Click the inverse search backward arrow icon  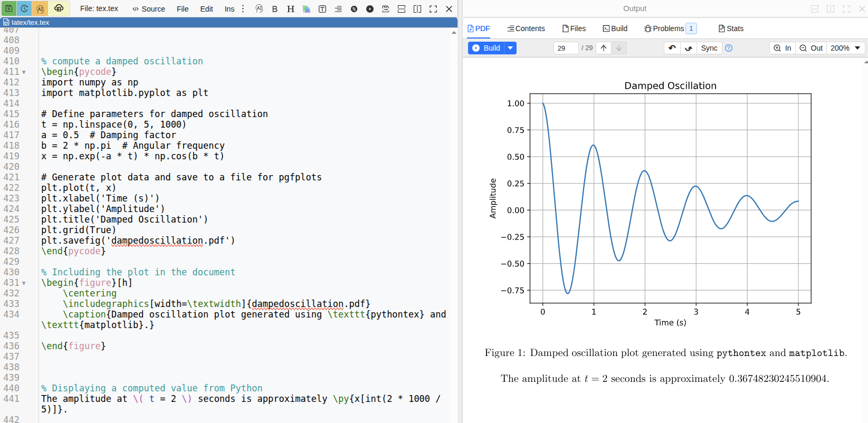click(672, 48)
